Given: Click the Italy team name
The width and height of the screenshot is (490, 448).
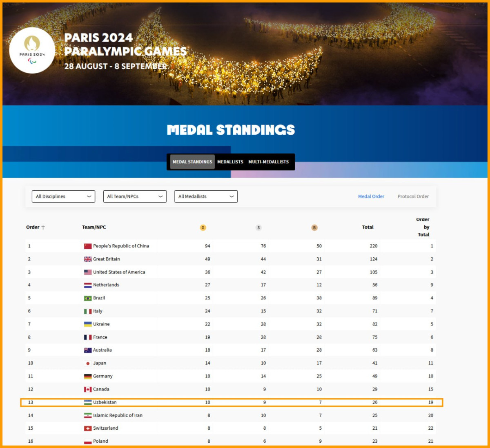Looking at the screenshot, I should (98, 311).
